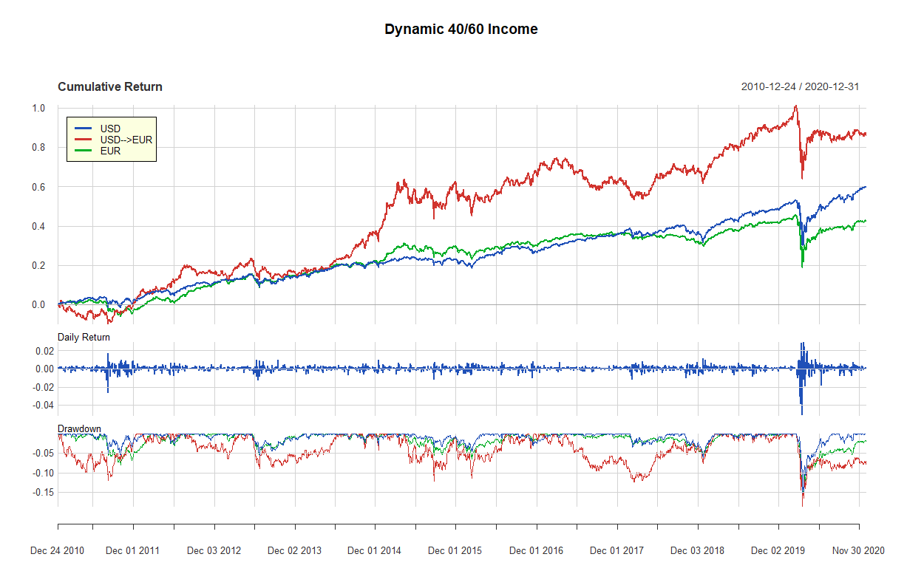Click the USD-->EUR legend label
This screenshot has width=924, height=588.
(126, 140)
